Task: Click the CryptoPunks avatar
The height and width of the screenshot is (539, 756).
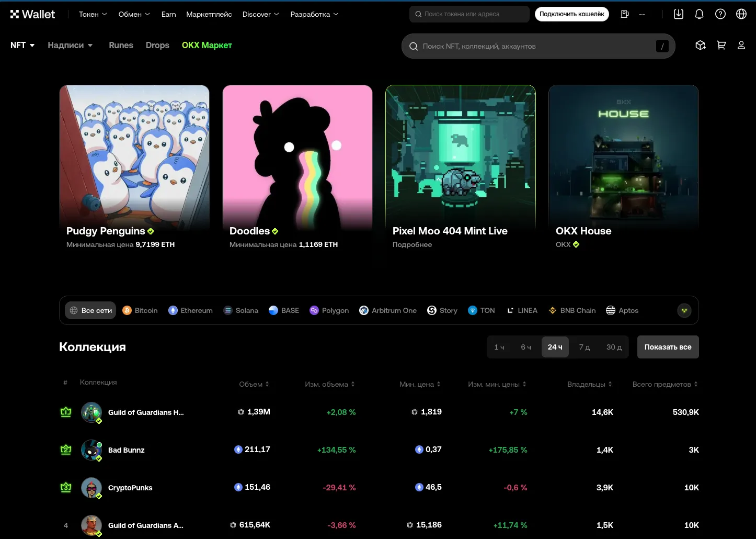Action: [x=91, y=488]
